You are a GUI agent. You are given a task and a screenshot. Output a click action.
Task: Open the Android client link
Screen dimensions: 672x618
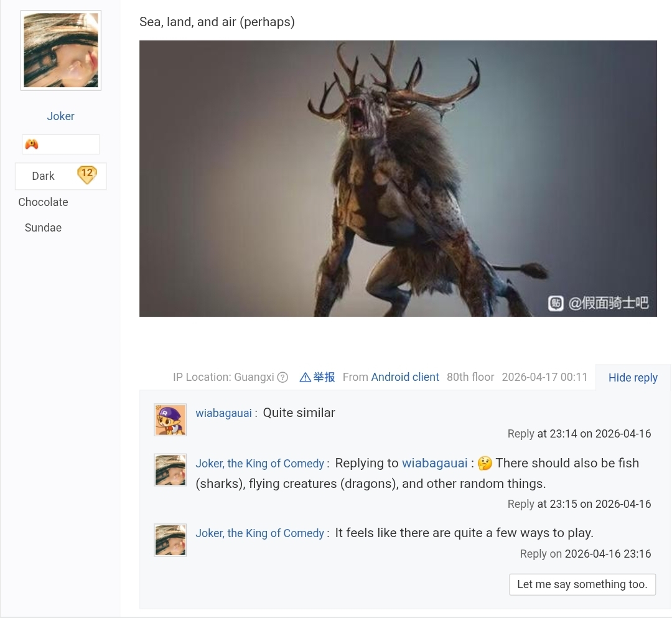(x=405, y=377)
